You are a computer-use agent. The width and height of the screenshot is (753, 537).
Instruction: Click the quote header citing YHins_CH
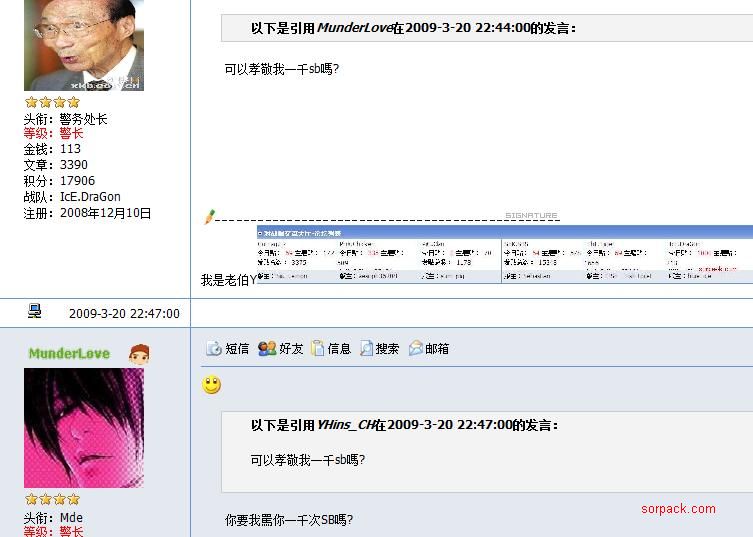404,425
